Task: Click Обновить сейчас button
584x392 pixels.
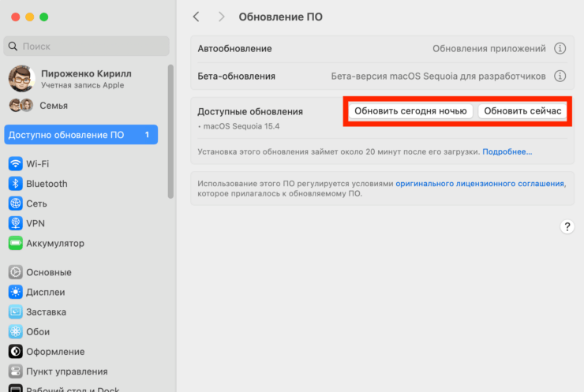Action: [522, 111]
